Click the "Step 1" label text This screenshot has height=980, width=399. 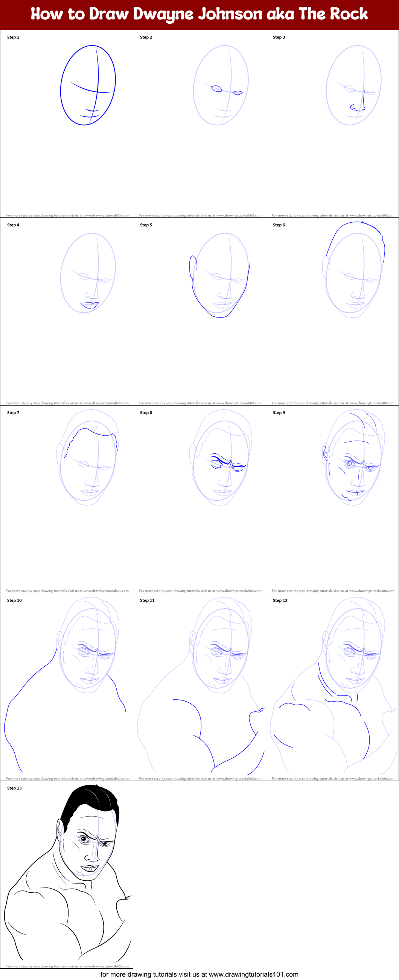point(13,37)
